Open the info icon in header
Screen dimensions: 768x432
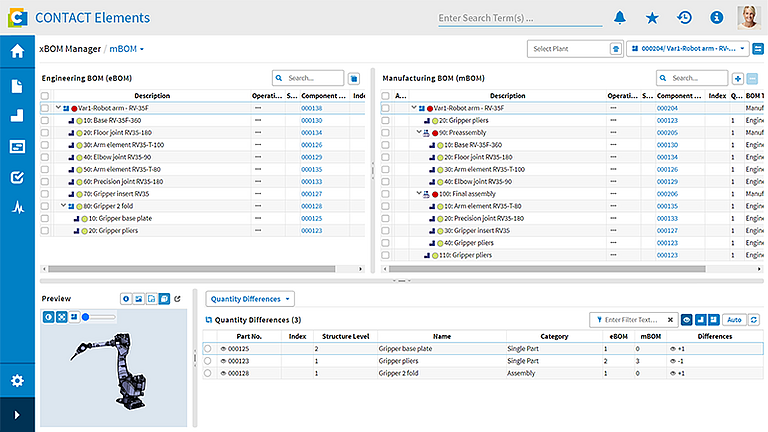click(x=717, y=18)
